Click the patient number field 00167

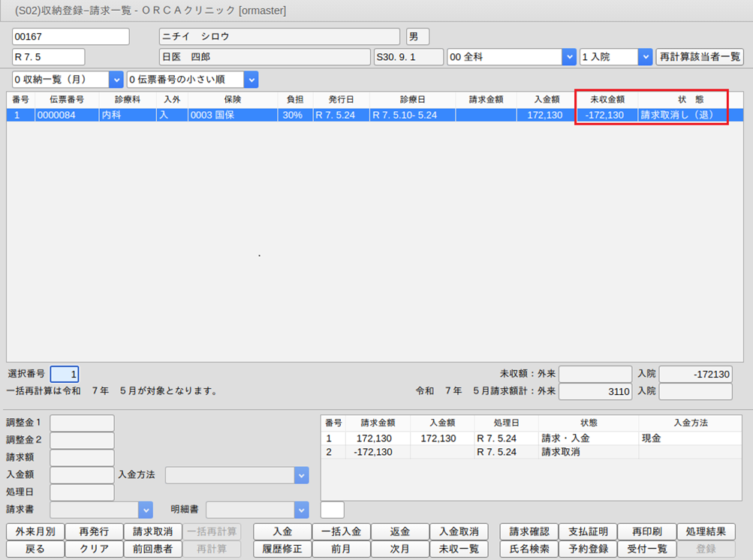[x=71, y=37]
